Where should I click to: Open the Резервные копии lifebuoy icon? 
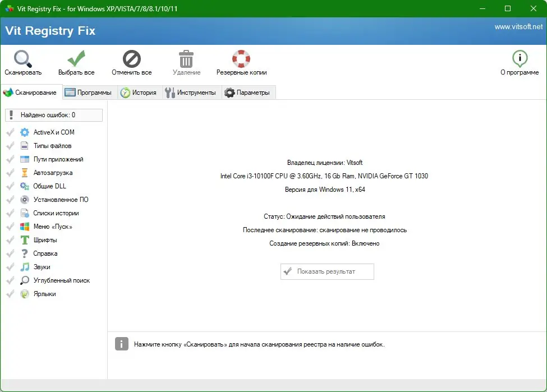pos(241,58)
